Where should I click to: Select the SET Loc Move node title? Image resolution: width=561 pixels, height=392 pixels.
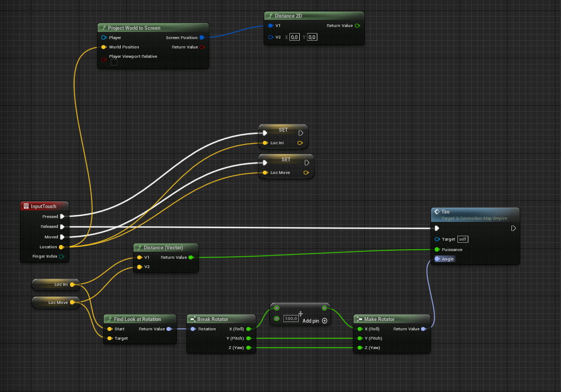tap(285, 160)
